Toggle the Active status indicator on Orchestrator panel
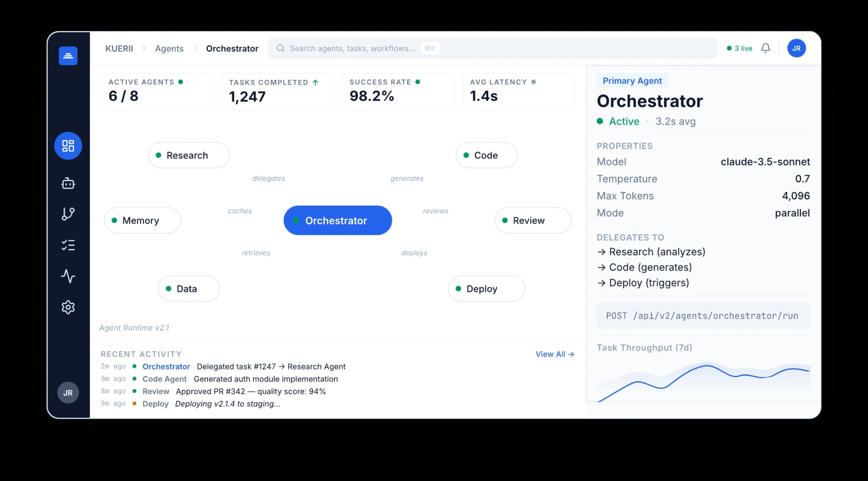868x481 pixels. coord(601,121)
